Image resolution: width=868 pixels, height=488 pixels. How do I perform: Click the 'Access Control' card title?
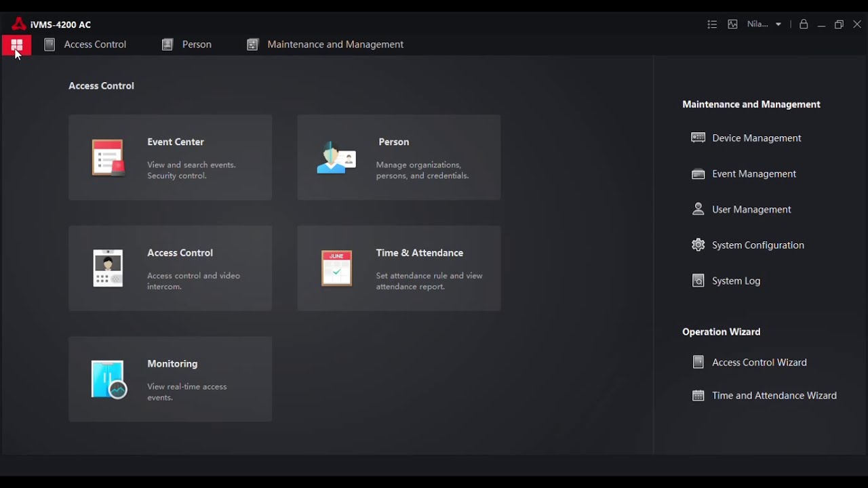coord(180,253)
